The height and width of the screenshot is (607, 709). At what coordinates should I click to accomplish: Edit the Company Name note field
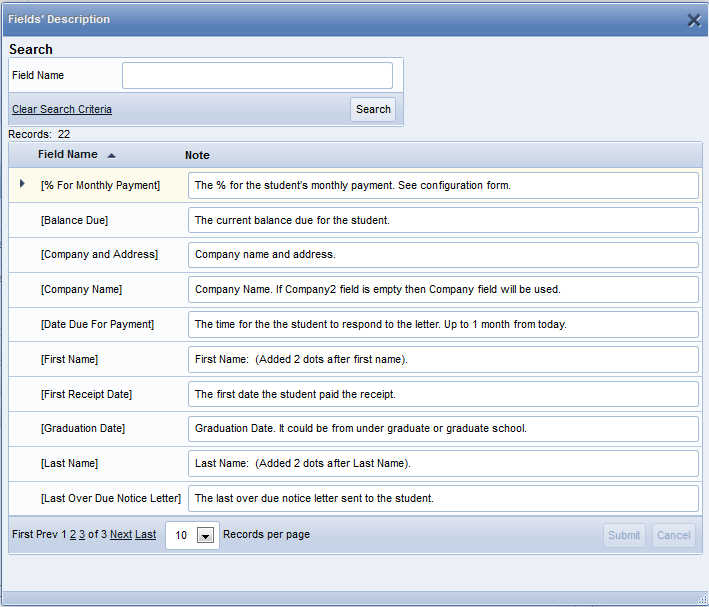point(443,290)
